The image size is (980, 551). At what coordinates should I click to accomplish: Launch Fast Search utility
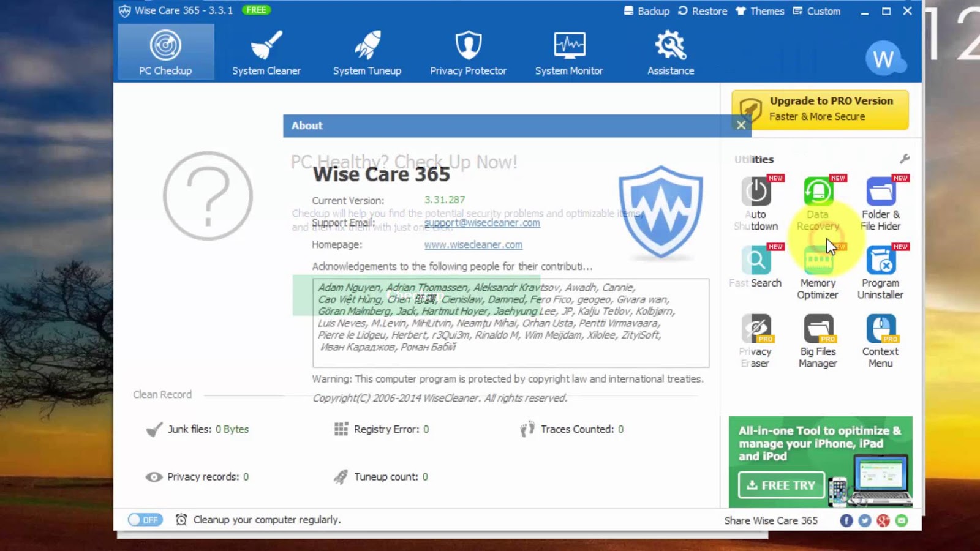[x=756, y=266]
